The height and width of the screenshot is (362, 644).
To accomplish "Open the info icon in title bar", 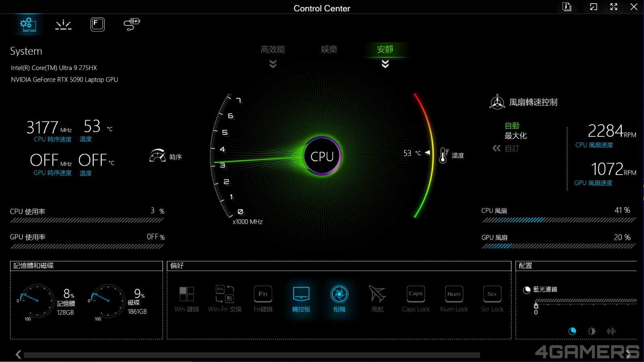I will (x=567, y=7).
